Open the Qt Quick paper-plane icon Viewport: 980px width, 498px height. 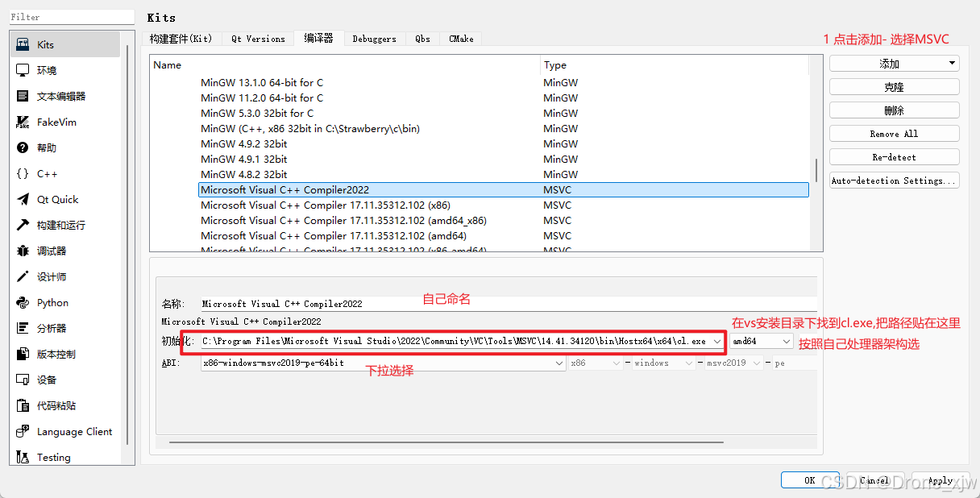tap(23, 200)
